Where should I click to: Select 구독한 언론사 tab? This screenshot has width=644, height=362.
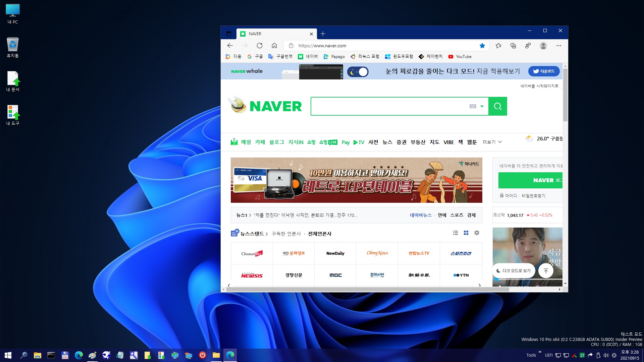pyautogui.click(x=286, y=234)
